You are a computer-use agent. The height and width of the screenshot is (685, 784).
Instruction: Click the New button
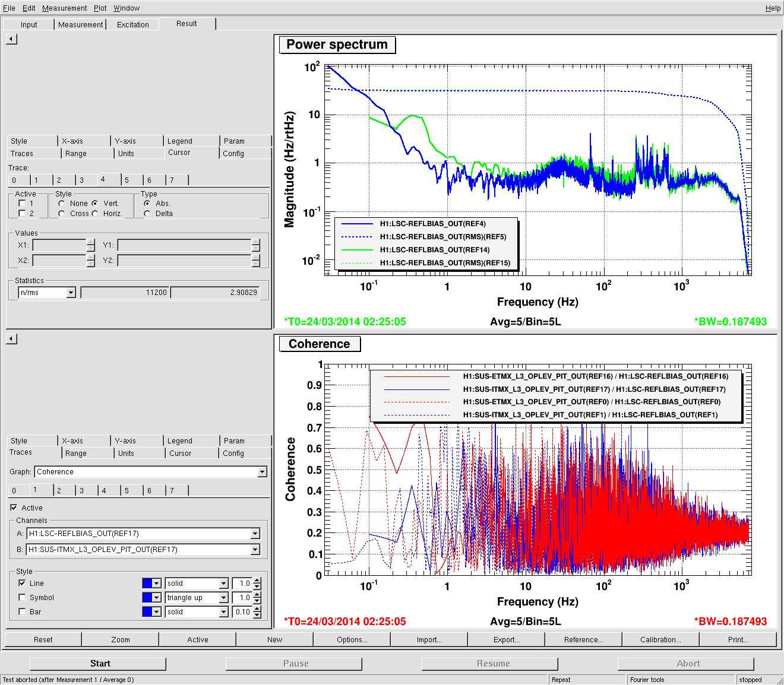(x=275, y=640)
